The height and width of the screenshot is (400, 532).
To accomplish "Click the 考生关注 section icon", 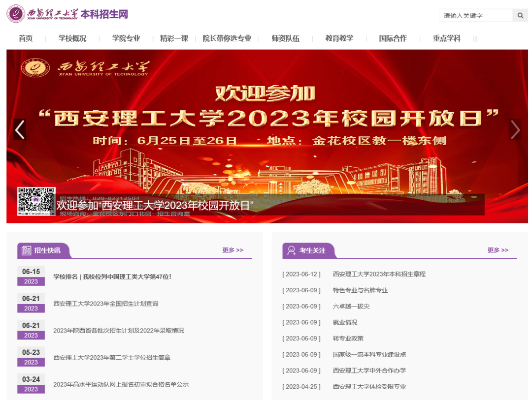I will (291, 250).
